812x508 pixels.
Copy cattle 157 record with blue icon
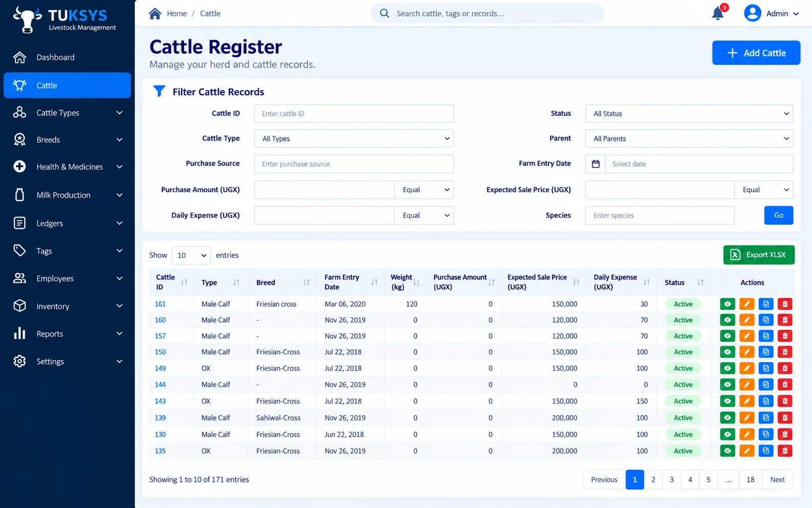tap(766, 336)
